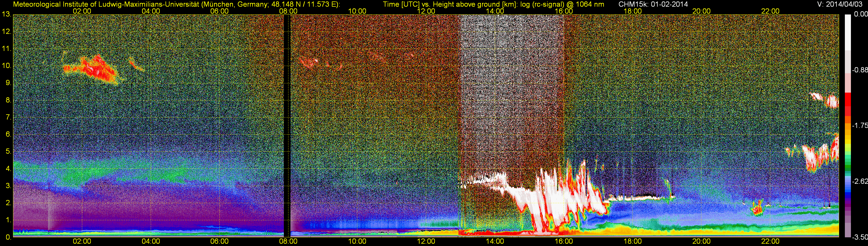The width and height of the screenshot is (868, 246).
Task: Click the -0.88 colorbar scale value
Action: (x=860, y=70)
